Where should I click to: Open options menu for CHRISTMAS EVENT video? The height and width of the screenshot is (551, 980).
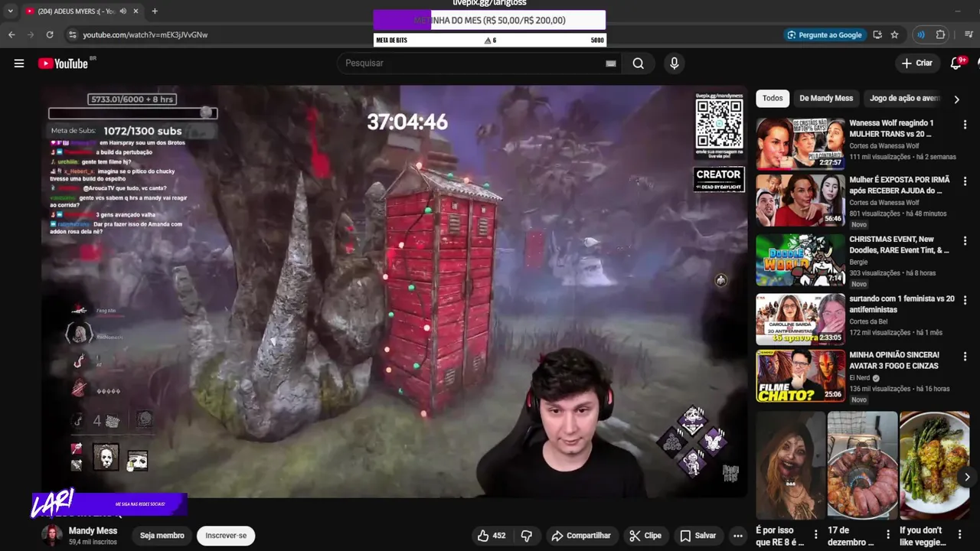point(965,241)
